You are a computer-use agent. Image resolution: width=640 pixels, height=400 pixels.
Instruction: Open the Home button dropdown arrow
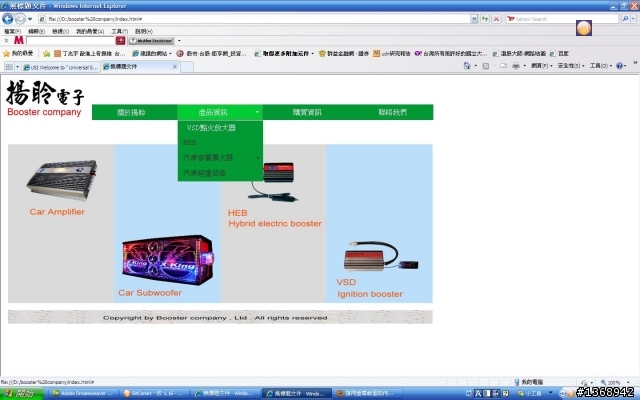(x=476, y=66)
